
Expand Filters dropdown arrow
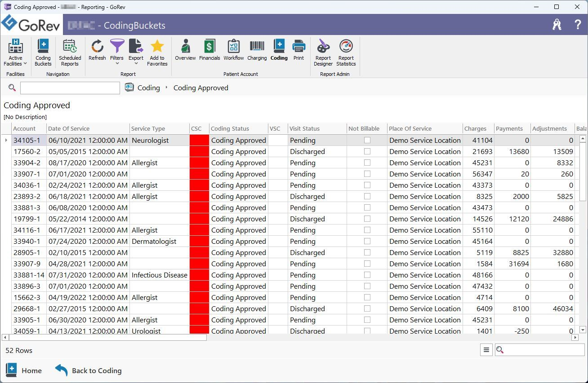117,64
